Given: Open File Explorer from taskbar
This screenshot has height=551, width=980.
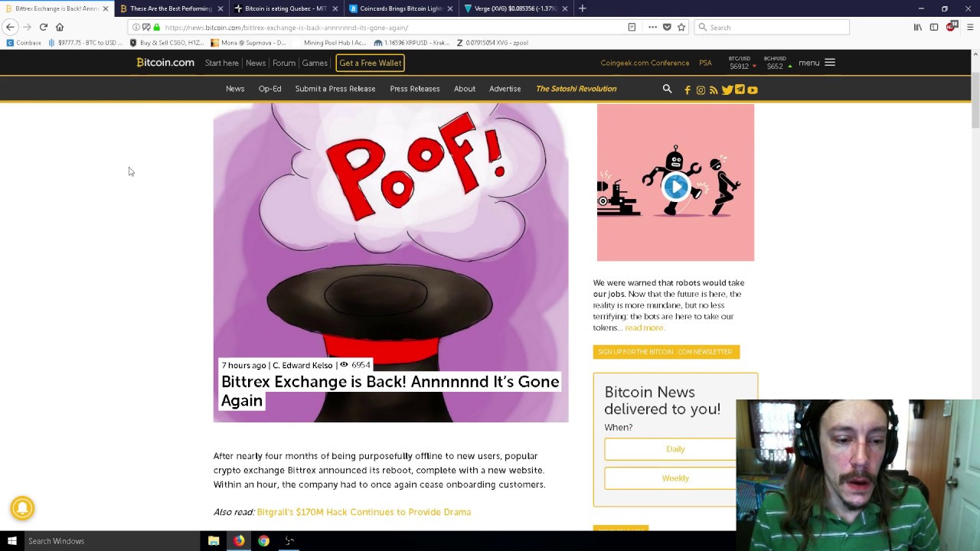Looking at the screenshot, I should (x=214, y=541).
